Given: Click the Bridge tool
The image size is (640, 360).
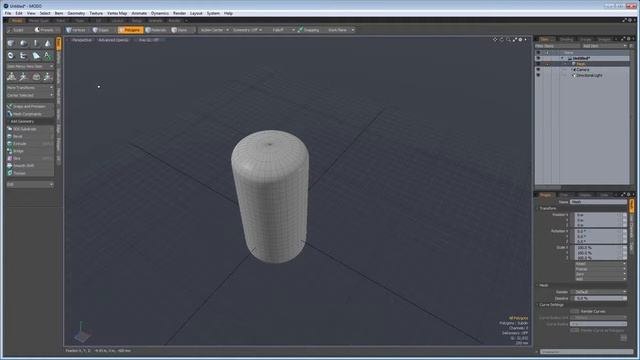Looking at the screenshot, I should (x=30, y=151).
